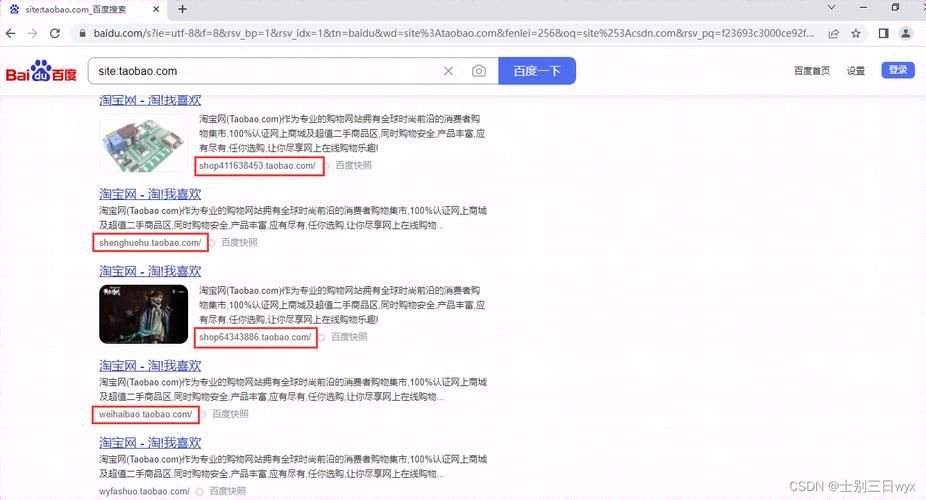Click the circuit board result thumbnail
Image resolution: width=926 pixels, height=500 pixels.
pyautogui.click(x=143, y=143)
